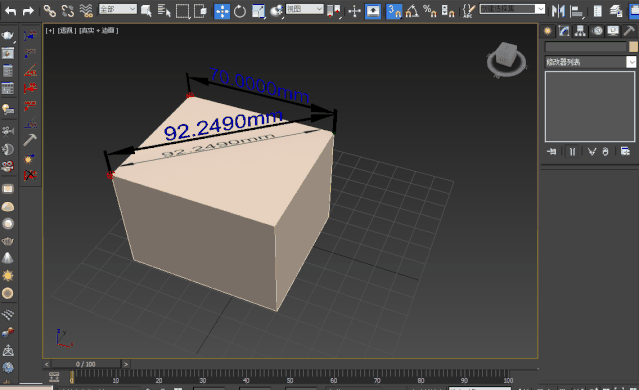Click the teapot icon in left toolbar
Viewport: 639px width, 390px height.
coord(8,36)
